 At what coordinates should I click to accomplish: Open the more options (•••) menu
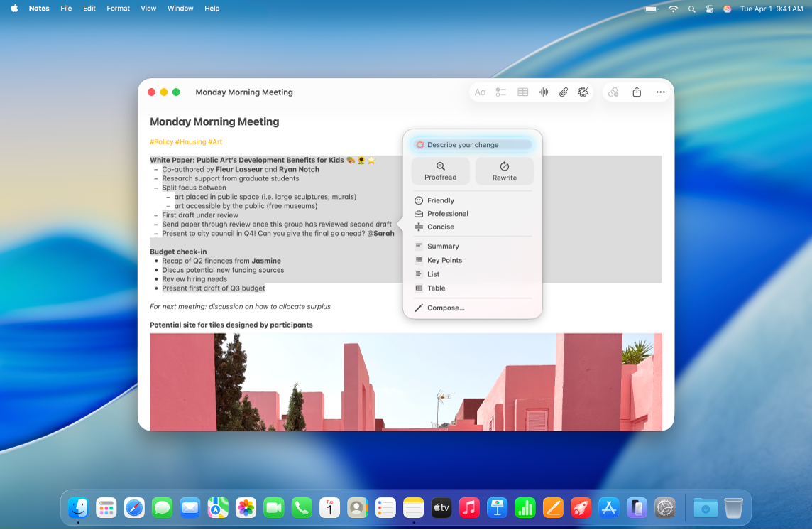click(x=660, y=92)
